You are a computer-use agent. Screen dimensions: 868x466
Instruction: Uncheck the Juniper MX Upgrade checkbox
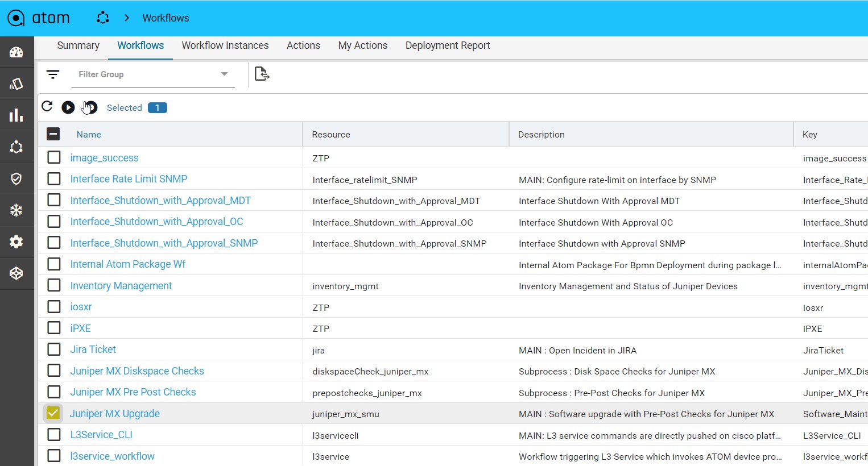coord(53,413)
